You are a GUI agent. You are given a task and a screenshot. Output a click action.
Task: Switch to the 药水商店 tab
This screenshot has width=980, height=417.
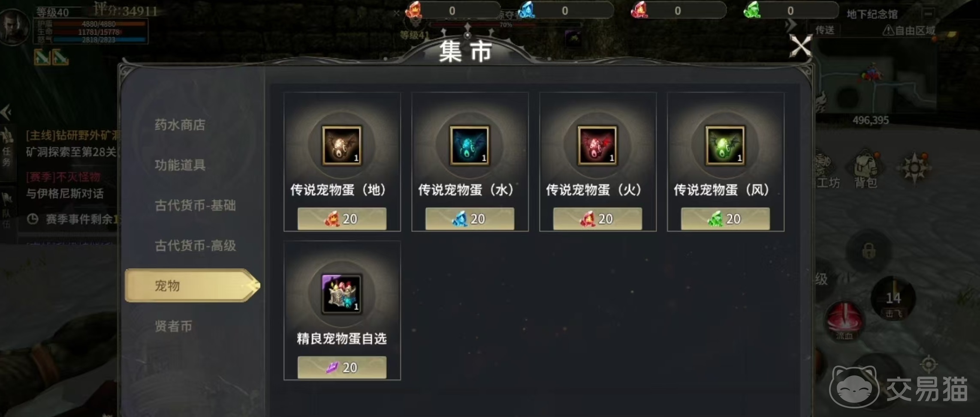point(180,125)
